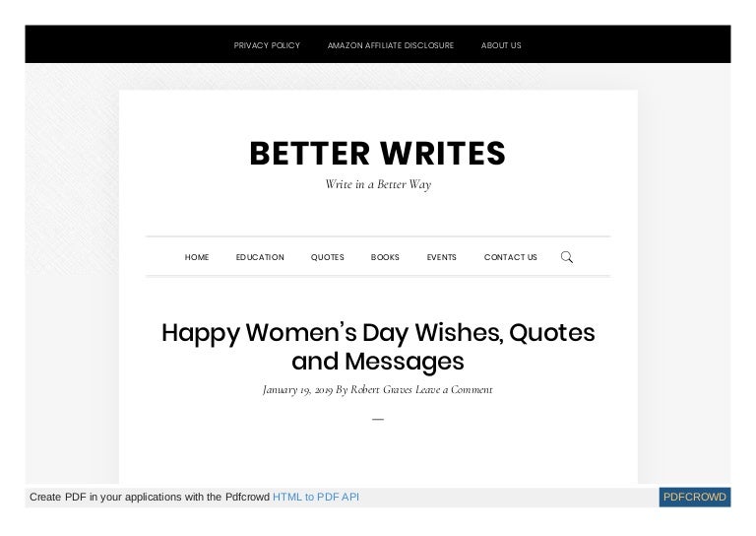Click the PDFCROWD button

click(695, 497)
